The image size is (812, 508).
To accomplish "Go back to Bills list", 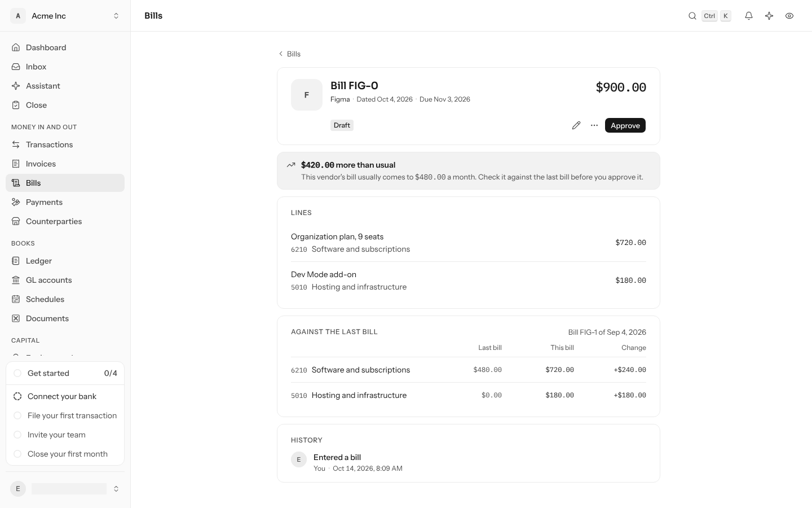I will pyautogui.click(x=289, y=54).
